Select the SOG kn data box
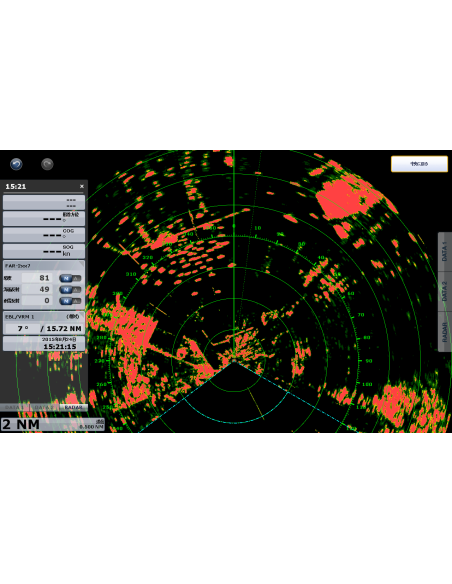The width and height of the screenshot is (452, 584). (44, 251)
